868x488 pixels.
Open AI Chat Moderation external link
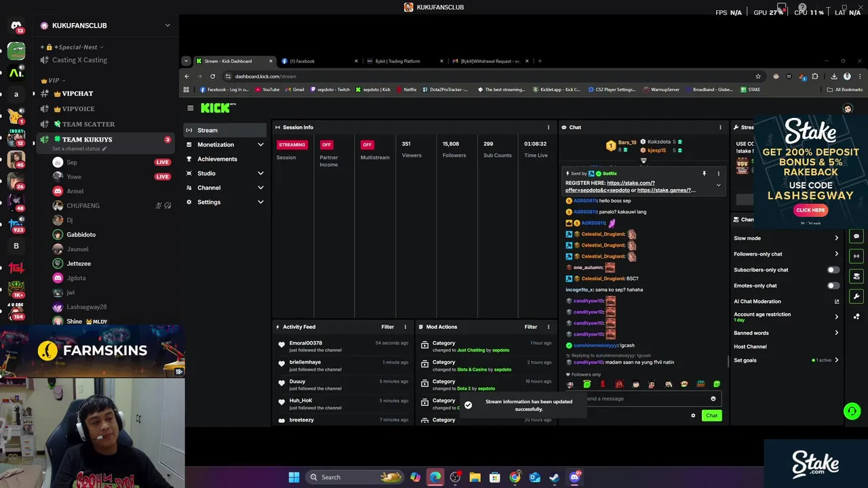837,302
